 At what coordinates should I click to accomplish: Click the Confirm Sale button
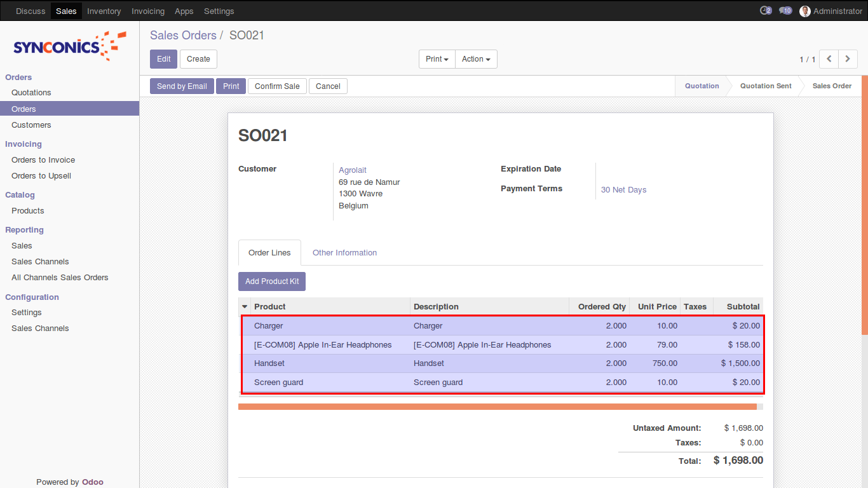[277, 86]
